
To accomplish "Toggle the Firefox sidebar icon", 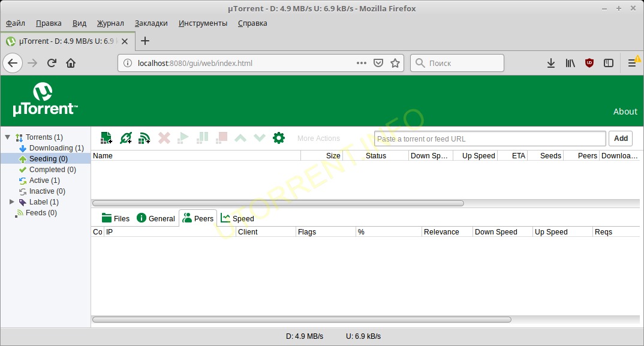I will coord(608,63).
